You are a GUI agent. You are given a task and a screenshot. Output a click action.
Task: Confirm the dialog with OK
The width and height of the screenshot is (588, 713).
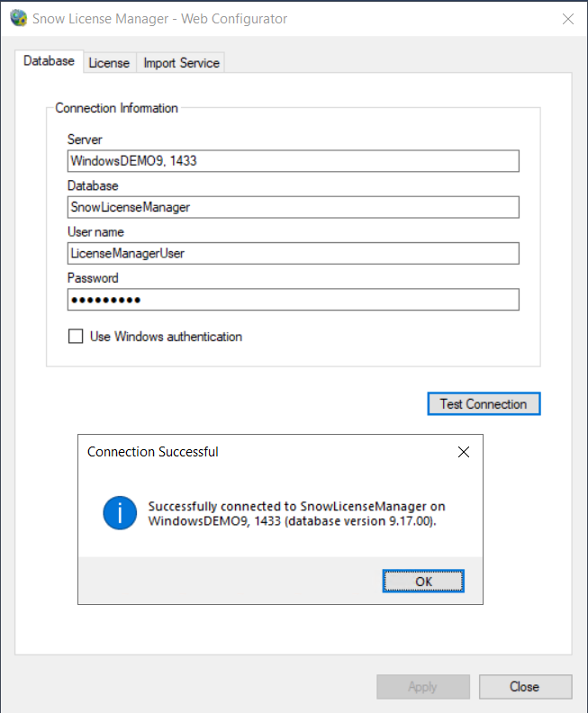(x=423, y=582)
